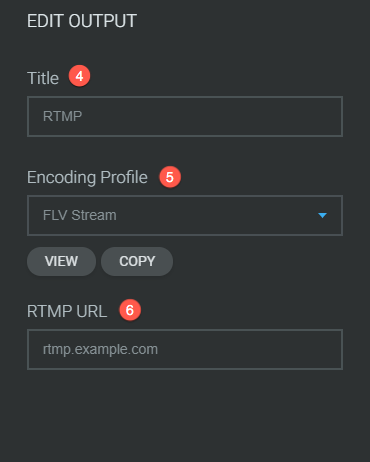
Task: Focus the RTMP URL input field
Action: (185, 349)
